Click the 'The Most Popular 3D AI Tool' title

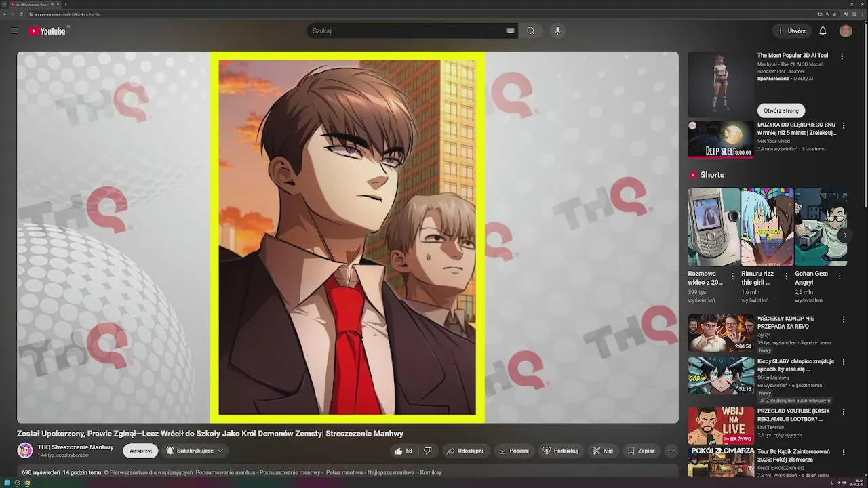click(793, 56)
